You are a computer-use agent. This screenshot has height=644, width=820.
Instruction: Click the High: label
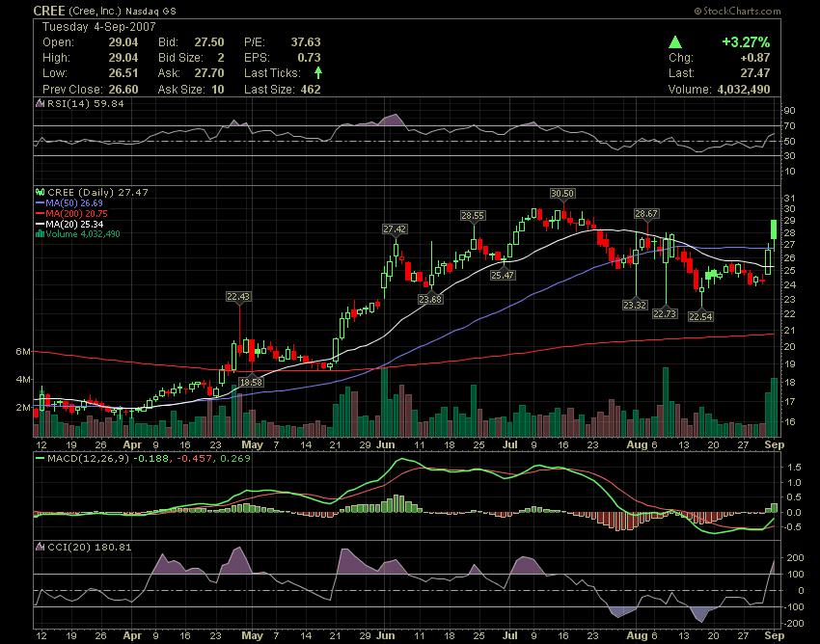[56, 58]
